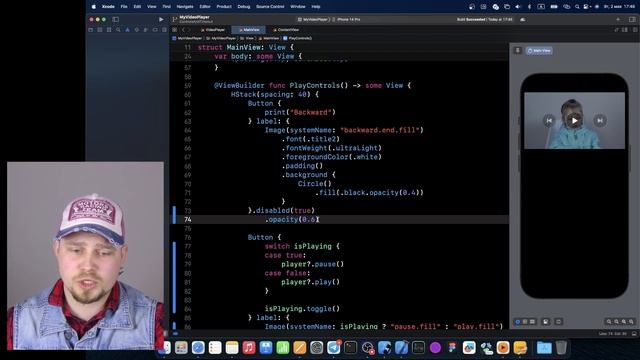Toggle the navigator sidebar button
This screenshot has width=640, height=360.
(x=116, y=19)
